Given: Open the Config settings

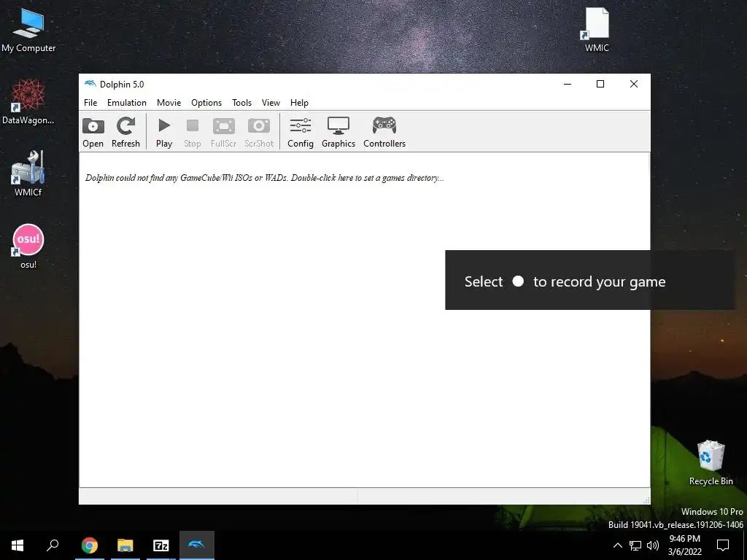Looking at the screenshot, I should (x=301, y=133).
